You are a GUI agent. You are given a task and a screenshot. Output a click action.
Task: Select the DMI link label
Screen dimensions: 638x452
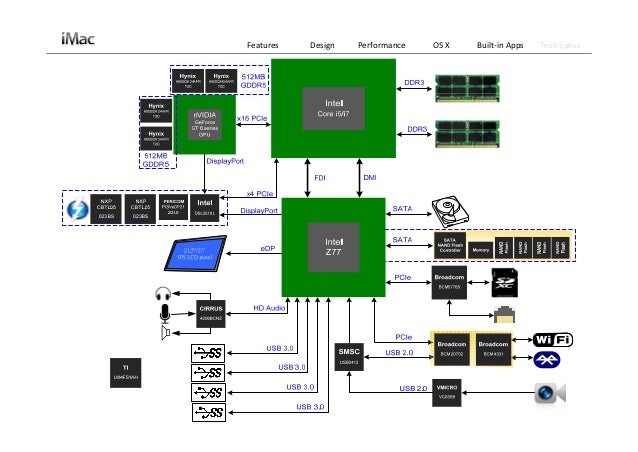pos(370,177)
